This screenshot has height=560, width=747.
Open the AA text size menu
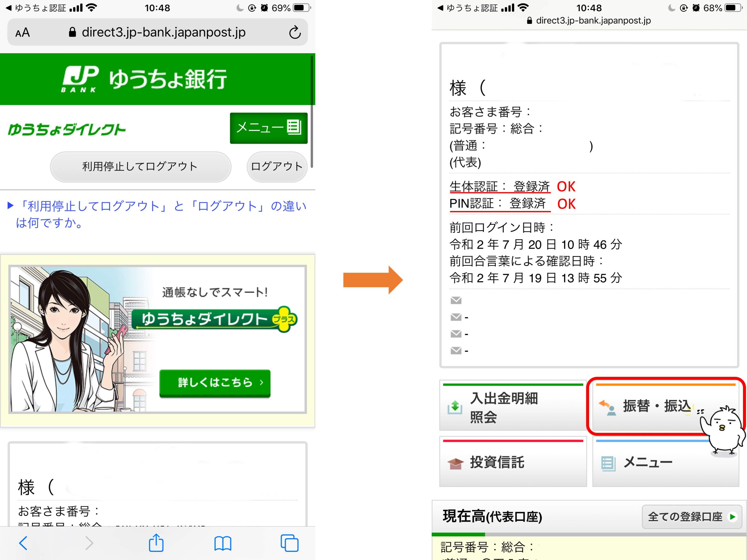coord(23,33)
